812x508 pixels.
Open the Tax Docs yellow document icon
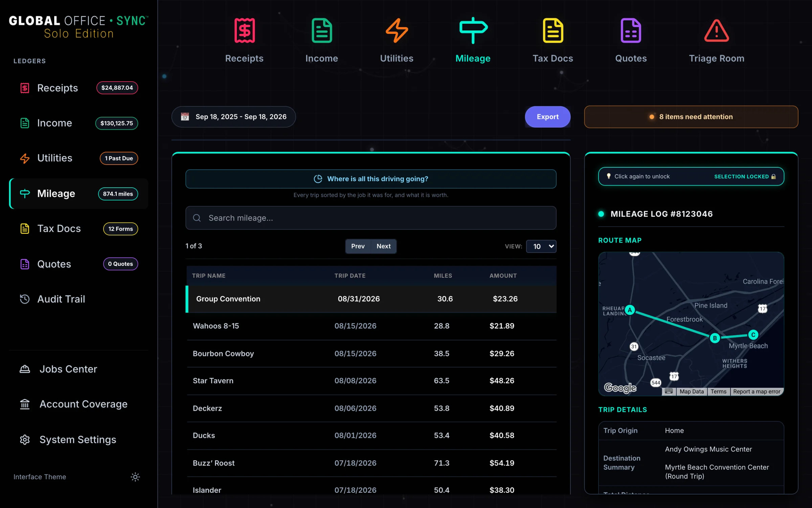coord(553,30)
